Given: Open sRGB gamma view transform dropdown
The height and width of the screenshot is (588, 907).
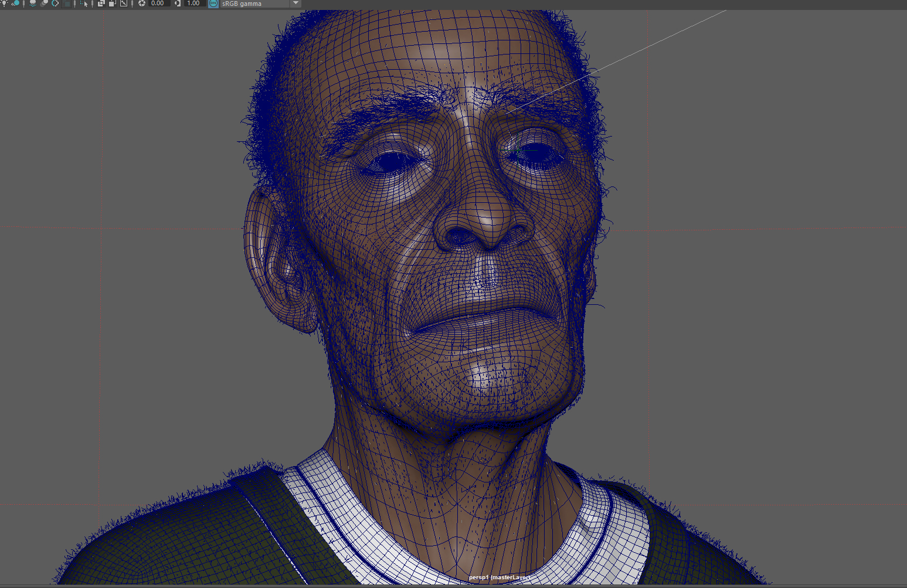Looking at the screenshot, I should 260,3.
